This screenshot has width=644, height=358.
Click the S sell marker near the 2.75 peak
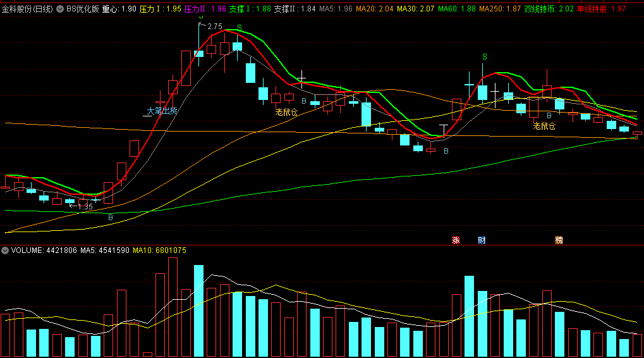pyautogui.click(x=240, y=28)
